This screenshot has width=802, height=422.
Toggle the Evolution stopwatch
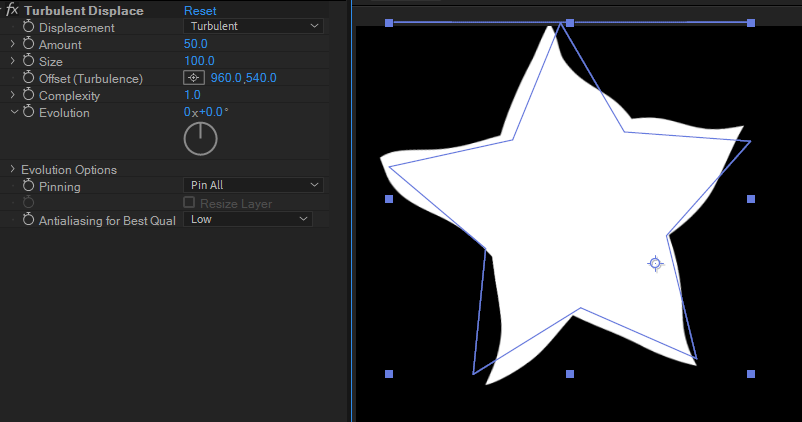point(29,112)
